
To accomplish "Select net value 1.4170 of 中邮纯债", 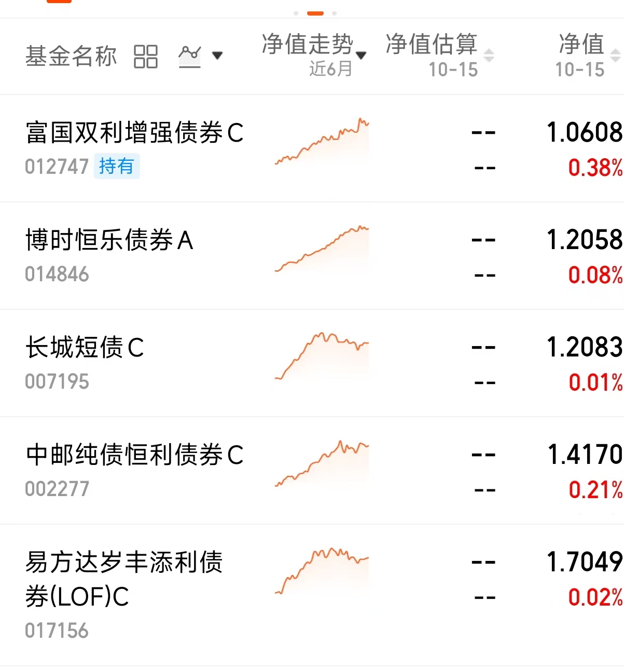I will [x=585, y=455].
